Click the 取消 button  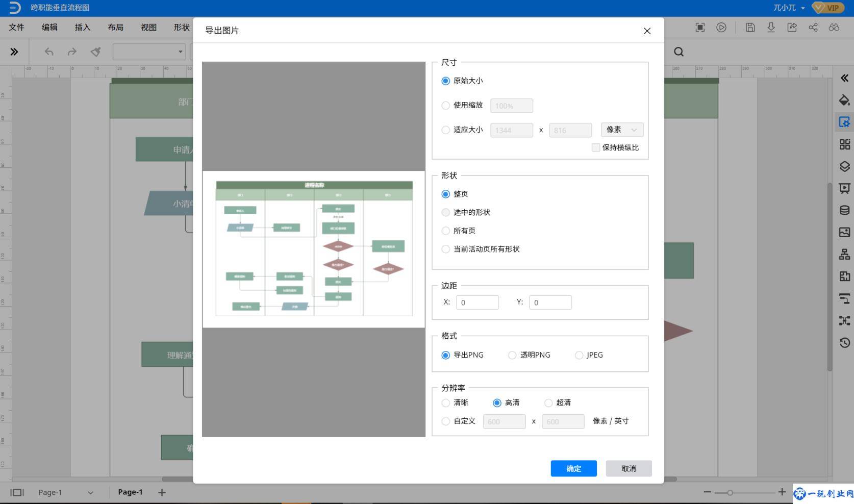pyautogui.click(x=629, y=468)
